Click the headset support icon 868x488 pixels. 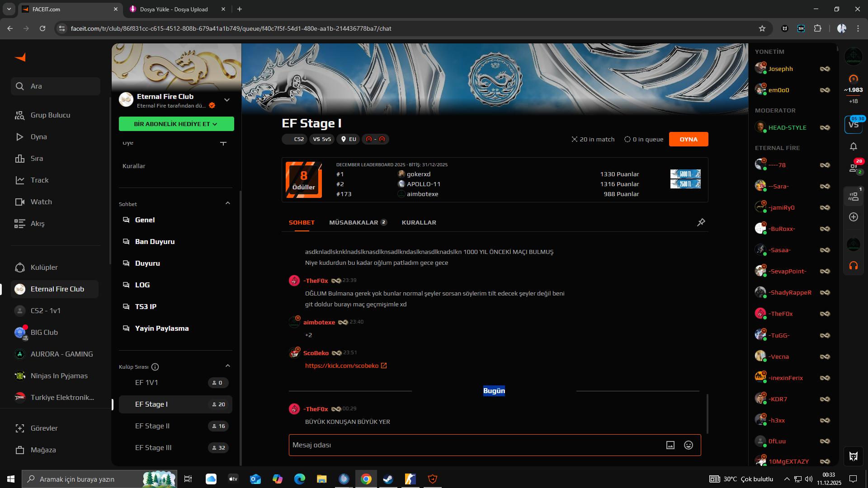point(854,266)
